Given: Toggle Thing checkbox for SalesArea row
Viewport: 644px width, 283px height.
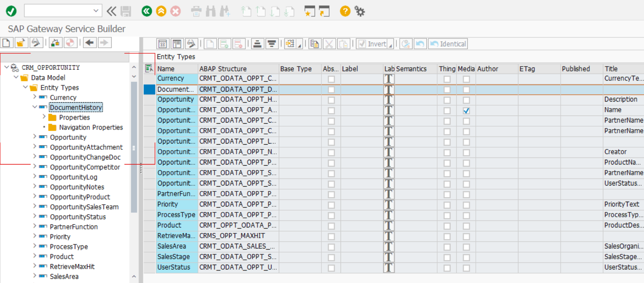Looking at the screenshot, I should coord(447,247).
